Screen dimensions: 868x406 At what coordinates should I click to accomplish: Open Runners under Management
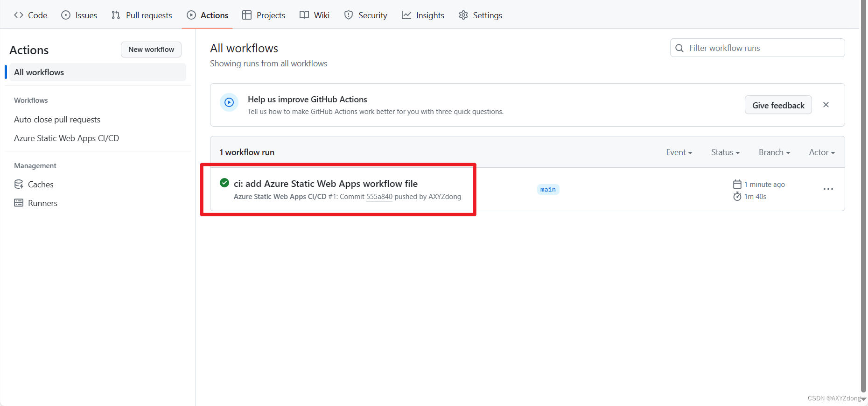[x=42, y=203]
